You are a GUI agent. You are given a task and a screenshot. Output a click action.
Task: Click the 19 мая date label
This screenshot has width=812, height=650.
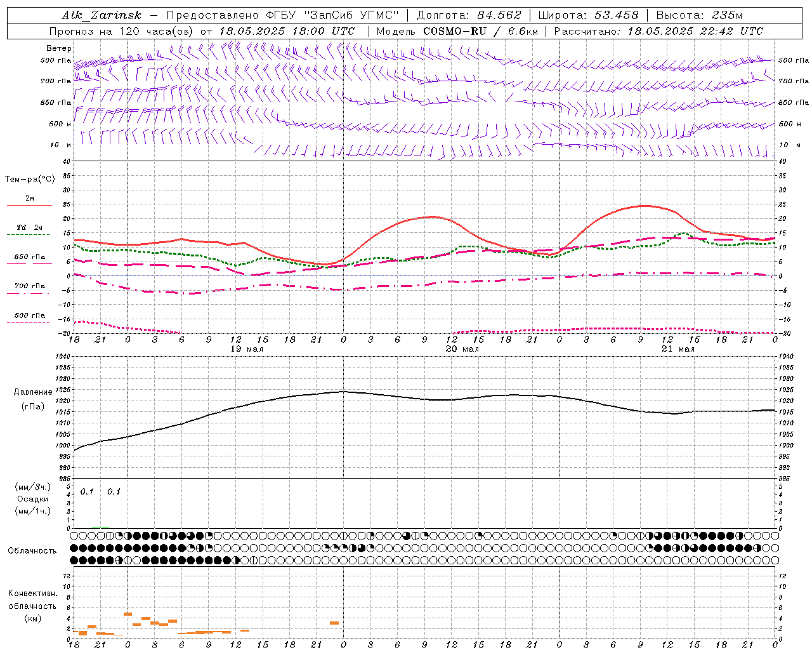pyautogui.click(x=247, y=349)
